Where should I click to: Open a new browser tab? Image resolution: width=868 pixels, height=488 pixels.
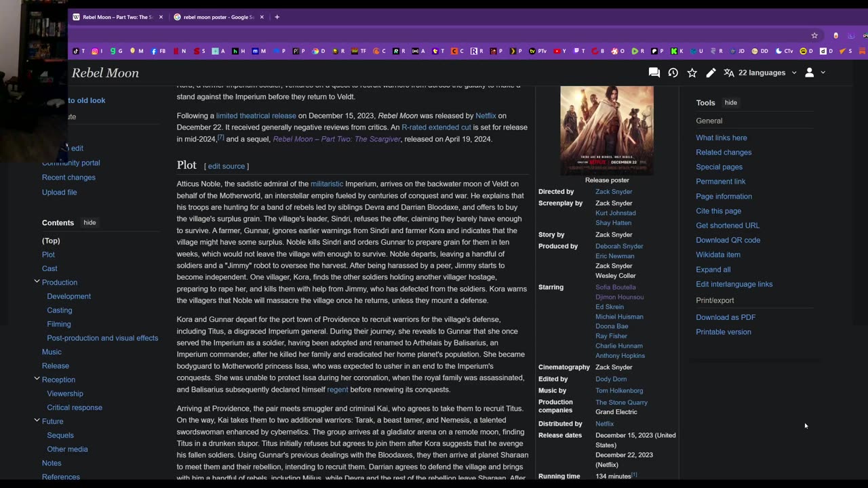[x=277, y=17]
